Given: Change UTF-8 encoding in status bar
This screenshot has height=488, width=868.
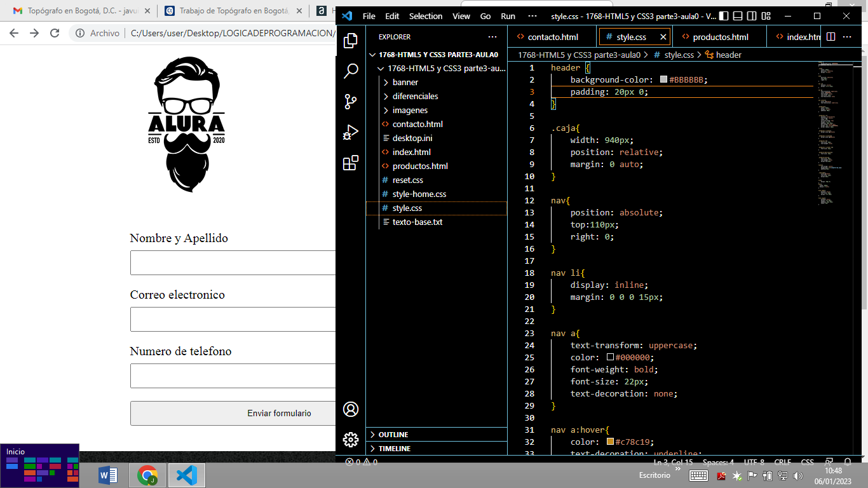Looking at the screenshot, I should tap(754, 462).
